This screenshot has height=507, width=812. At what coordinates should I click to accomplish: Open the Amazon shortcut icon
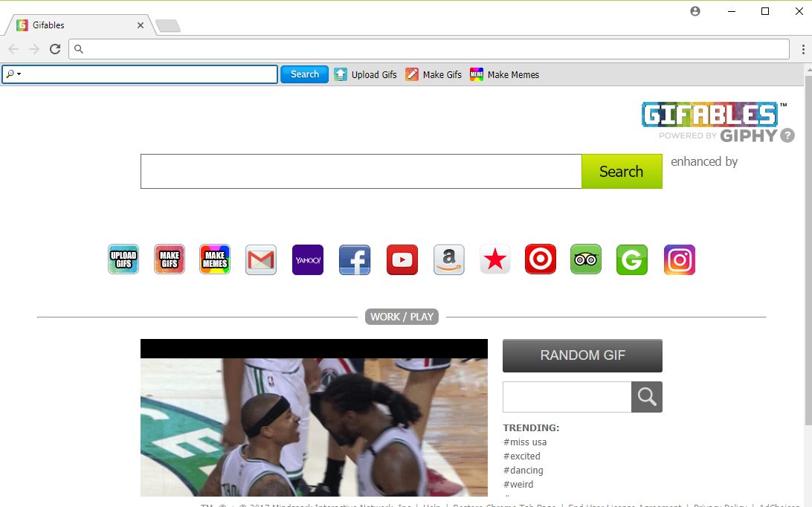coord(449,259)
